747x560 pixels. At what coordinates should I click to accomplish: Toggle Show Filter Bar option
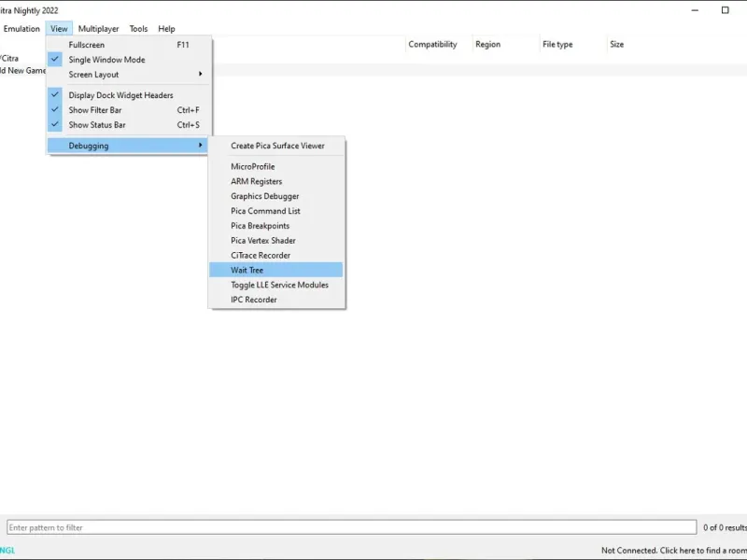coord(128,110)
